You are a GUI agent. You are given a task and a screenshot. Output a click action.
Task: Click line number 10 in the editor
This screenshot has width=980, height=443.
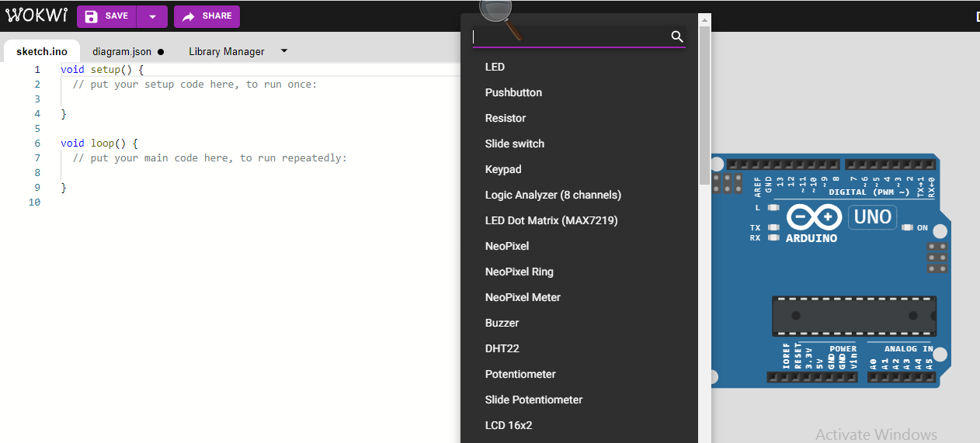pyautogui.click(x=33, y=202)
